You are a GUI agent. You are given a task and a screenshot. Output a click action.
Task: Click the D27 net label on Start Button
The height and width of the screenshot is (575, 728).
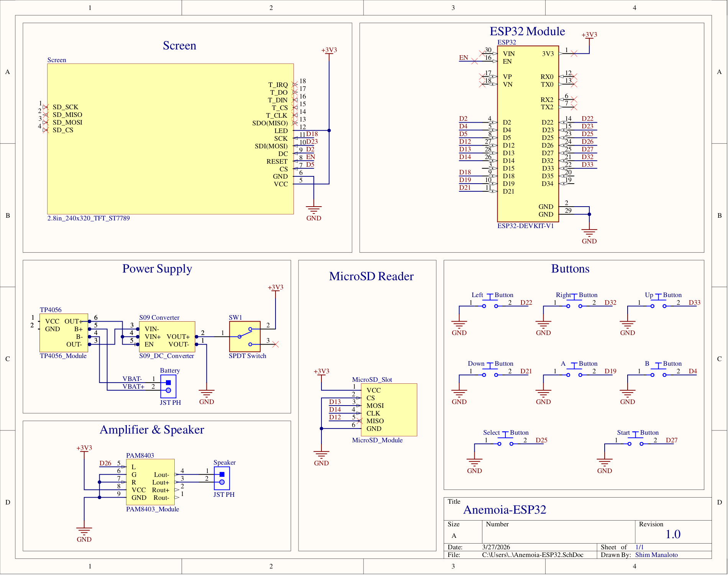point(672,440)
